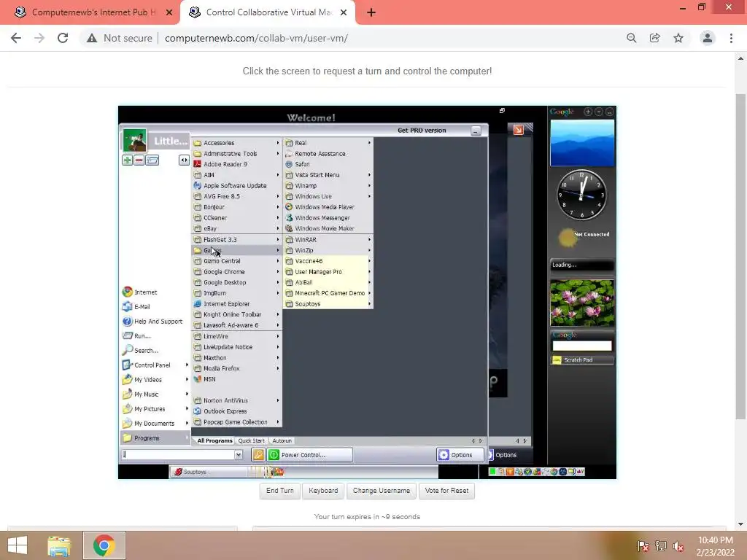Expand Norton AntiVirus submenu
This screenshot has height=560, width=747.
[237, 400]
